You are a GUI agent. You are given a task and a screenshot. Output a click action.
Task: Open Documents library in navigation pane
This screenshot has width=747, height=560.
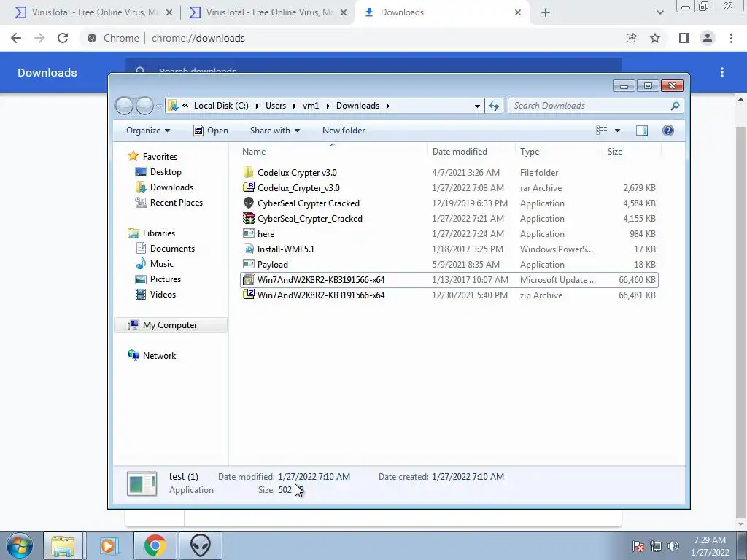(172, 248)
